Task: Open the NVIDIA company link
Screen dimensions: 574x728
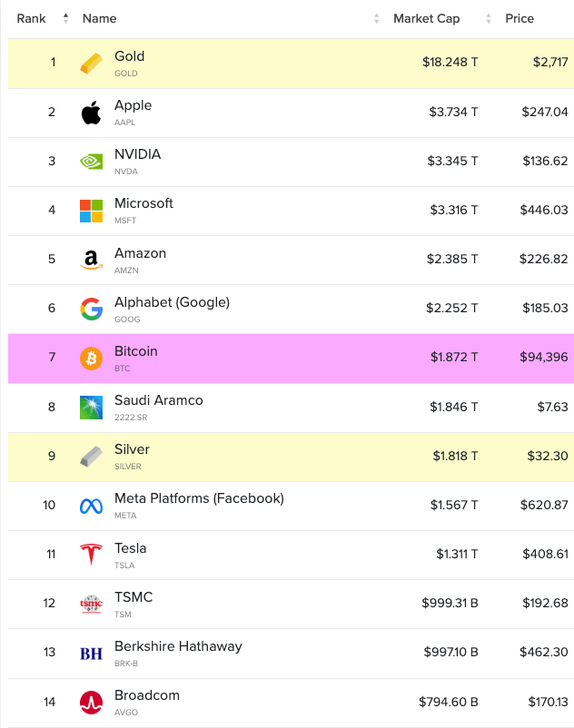Action: [x=137, y=154]
